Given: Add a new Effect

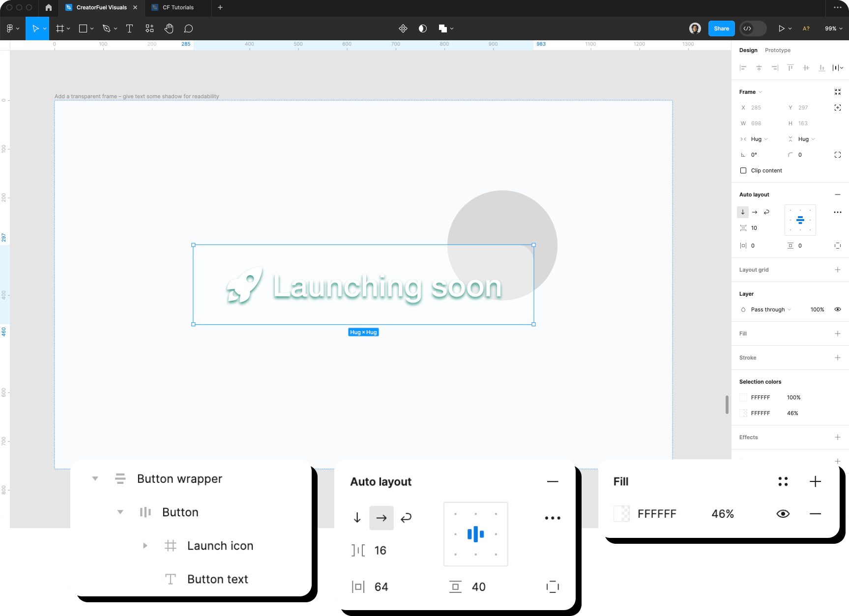Looking at the screenshot, I should (838, 437).
